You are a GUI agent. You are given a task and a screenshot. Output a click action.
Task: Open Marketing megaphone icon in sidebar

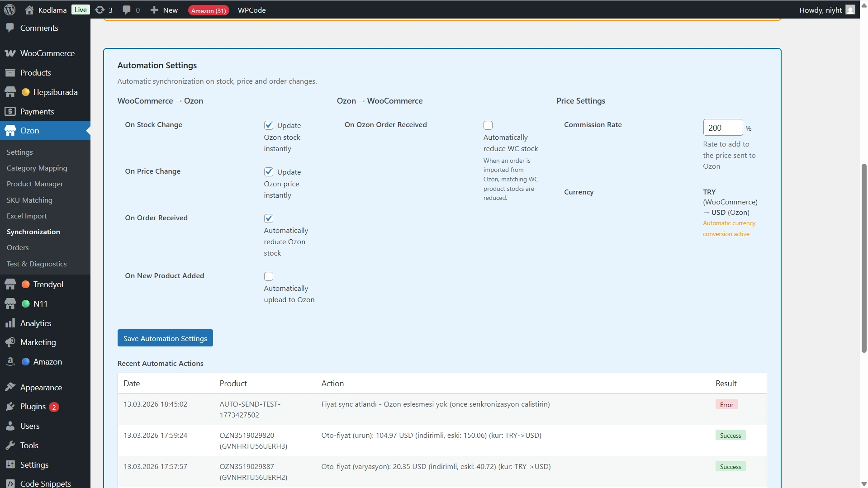point(10,342)
